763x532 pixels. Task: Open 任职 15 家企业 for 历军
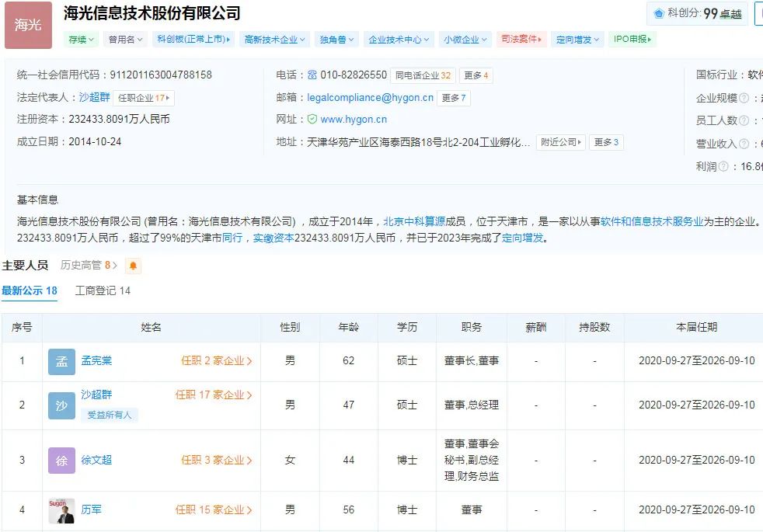[214, 510]
